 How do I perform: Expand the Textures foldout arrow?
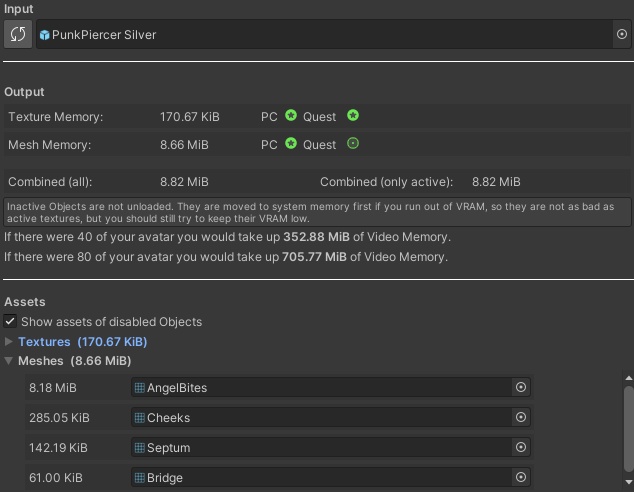pos(9,342)
